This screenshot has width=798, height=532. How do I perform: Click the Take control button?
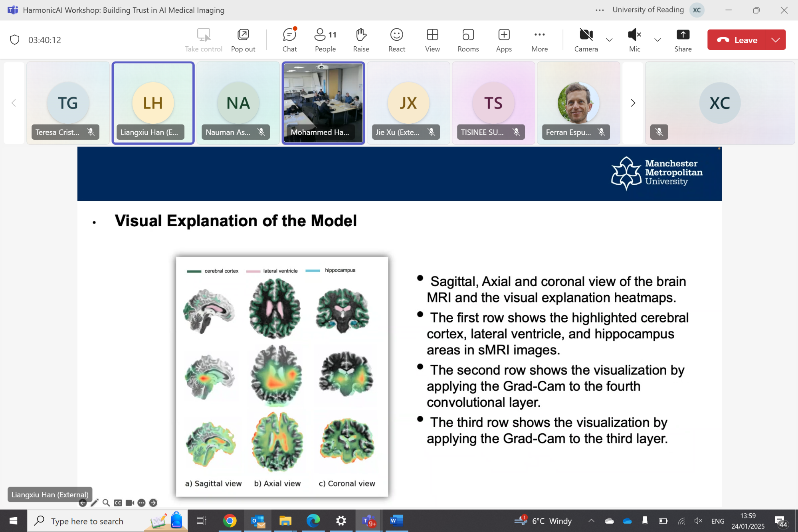(x=204, y=40)
